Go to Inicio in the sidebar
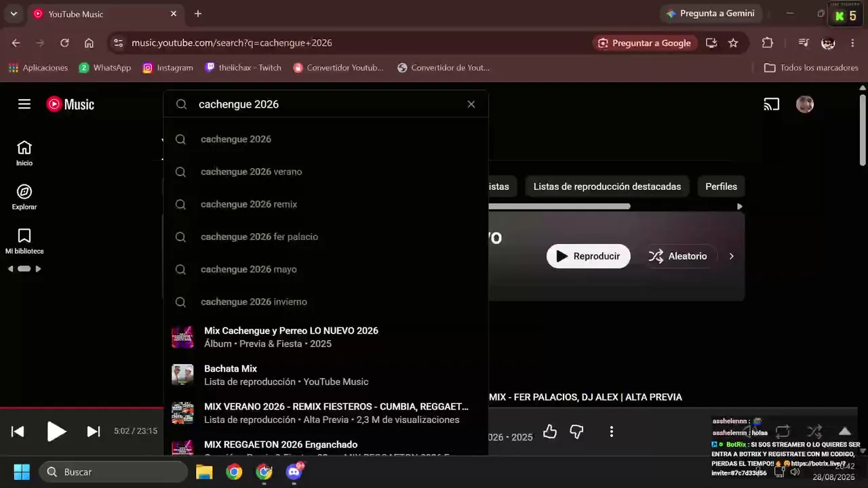868x488 pixels. [24, 153]
